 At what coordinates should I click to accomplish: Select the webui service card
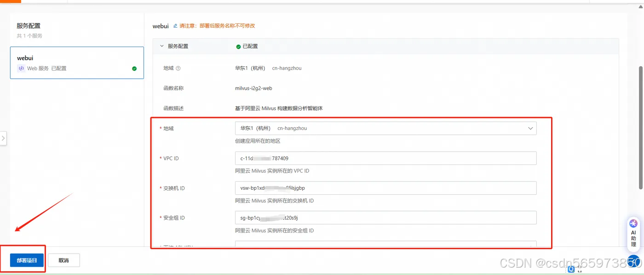[77, 63]
